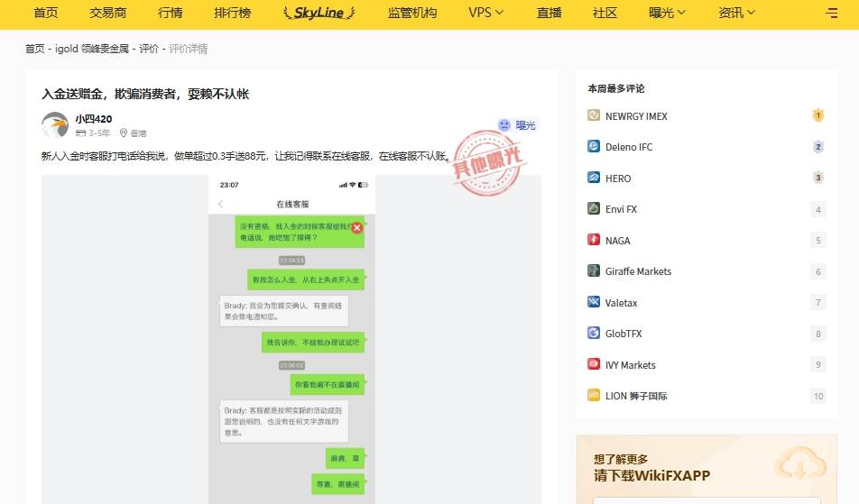Open 行情 in the top navigation

point(170,13)
